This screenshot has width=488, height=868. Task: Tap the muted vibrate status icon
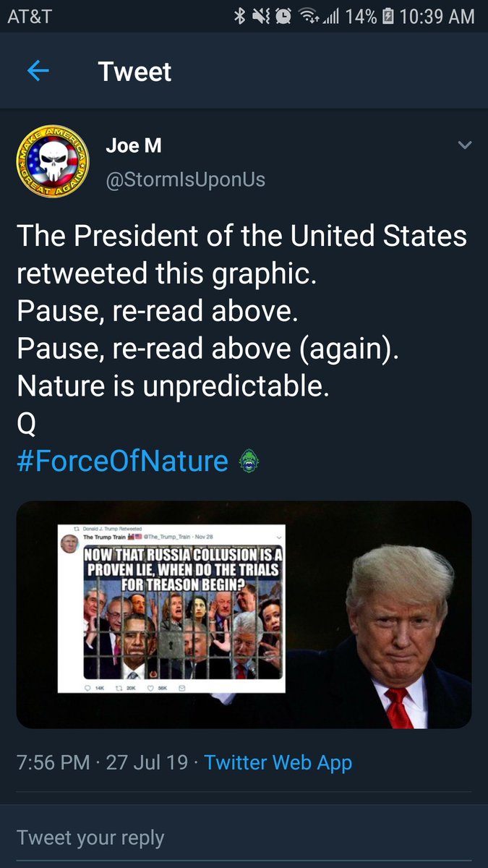(x=262, y=17)
